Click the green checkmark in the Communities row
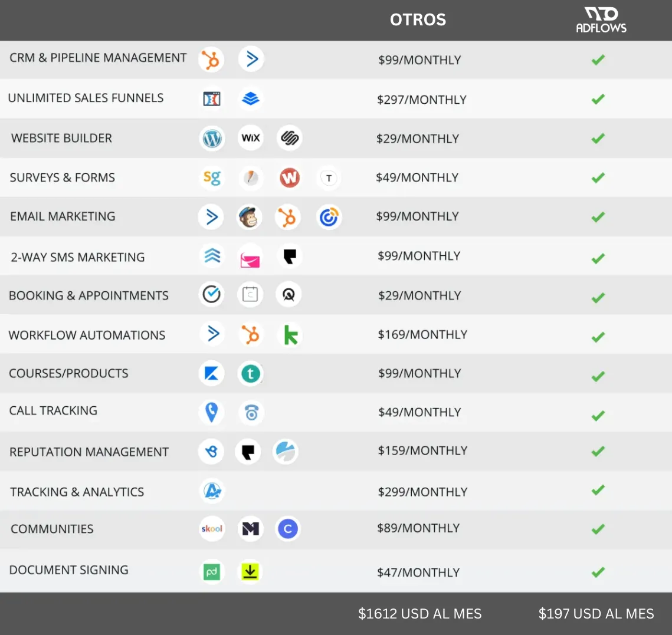Image resolution: width=672 pixels, height=635 pixels. click(598, 529)
